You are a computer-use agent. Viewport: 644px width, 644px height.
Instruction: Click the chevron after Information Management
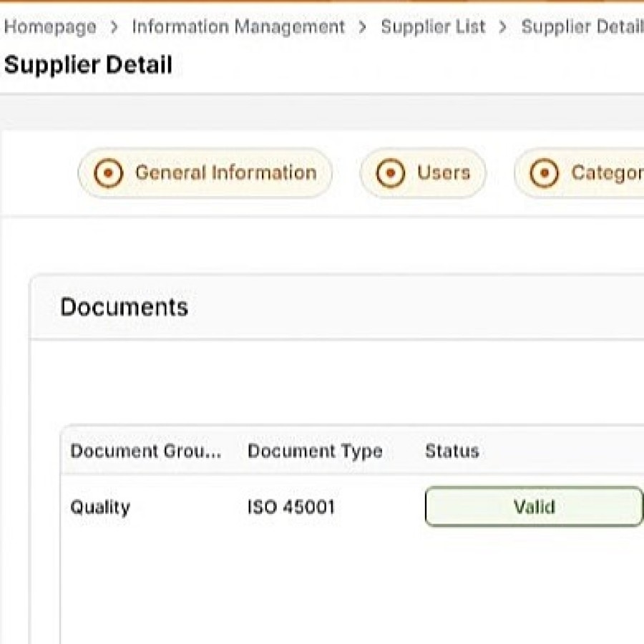click(x=363, y=28)
